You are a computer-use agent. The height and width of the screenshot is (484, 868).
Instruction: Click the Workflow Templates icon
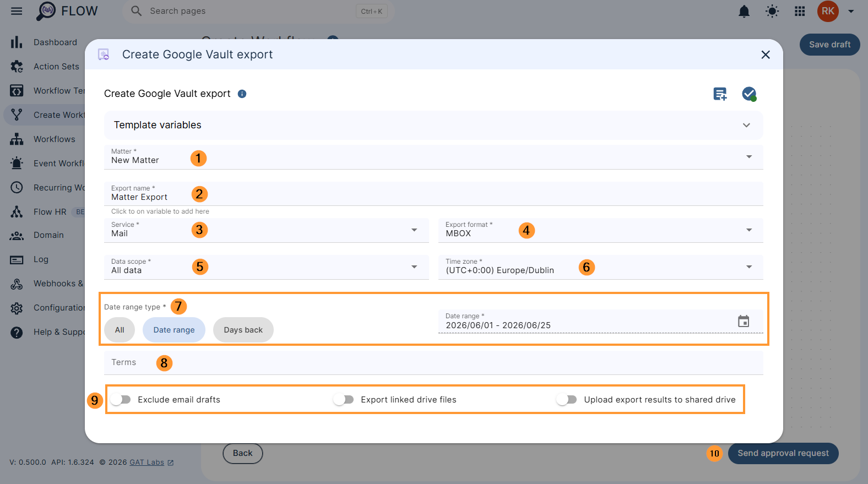coord(17,91)
